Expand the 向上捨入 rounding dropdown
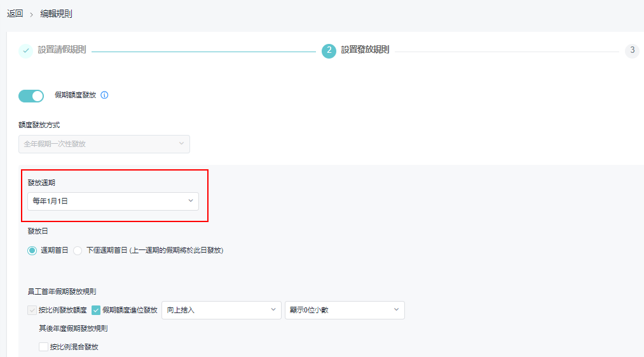The width and height of the screenshot is (644, 357). (x=221, y=310)
